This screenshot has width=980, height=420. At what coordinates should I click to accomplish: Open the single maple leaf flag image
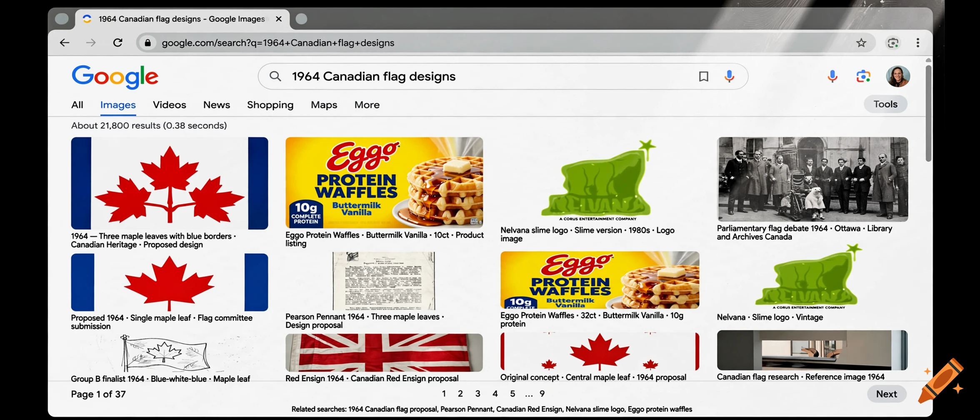(170, 282)
